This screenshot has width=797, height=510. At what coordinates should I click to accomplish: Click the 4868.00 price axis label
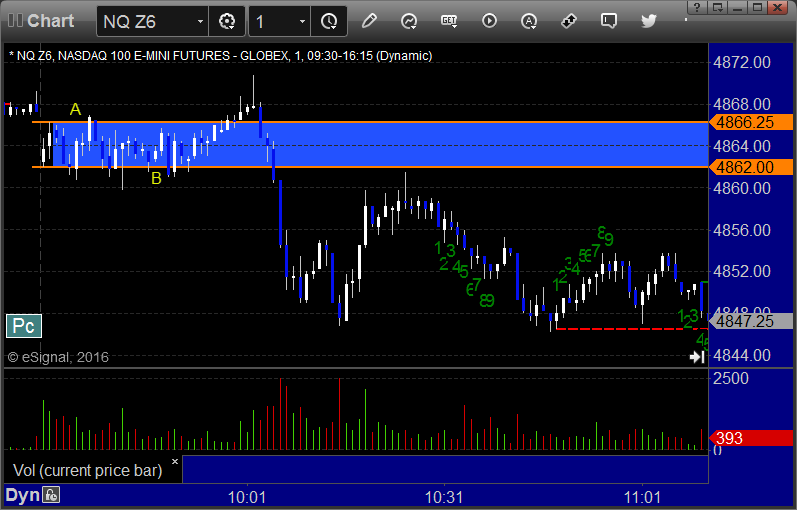742,104
